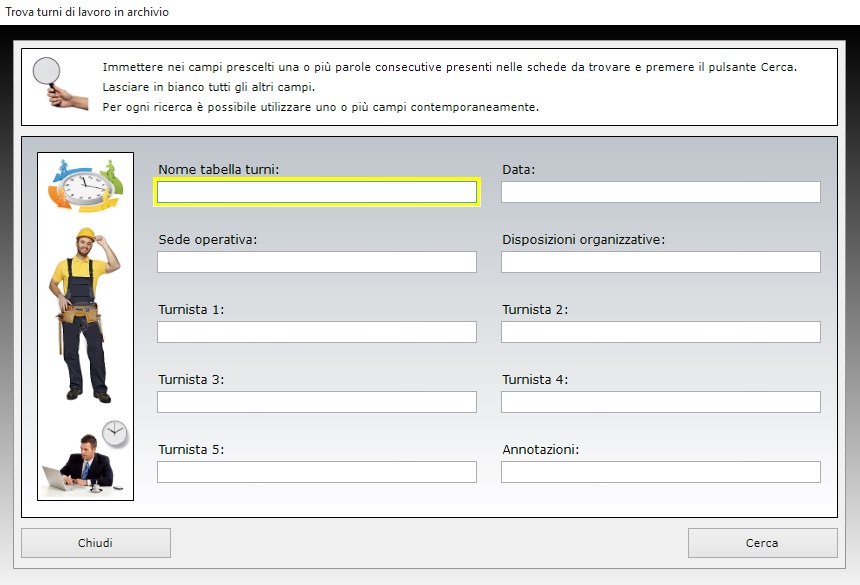Focus the Disposizioni organizzative field
Viewport: 860px width, 585px height.
(x=660, y=262)
